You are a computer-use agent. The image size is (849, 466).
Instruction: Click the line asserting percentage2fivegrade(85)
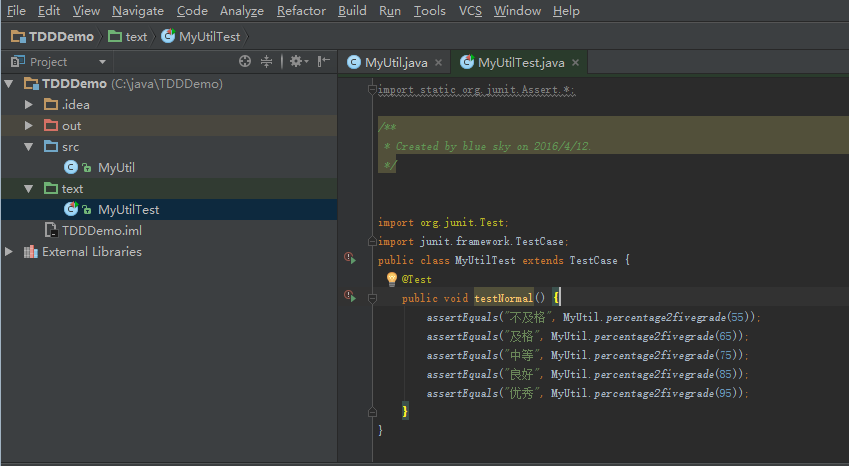[x=587, y=374]
